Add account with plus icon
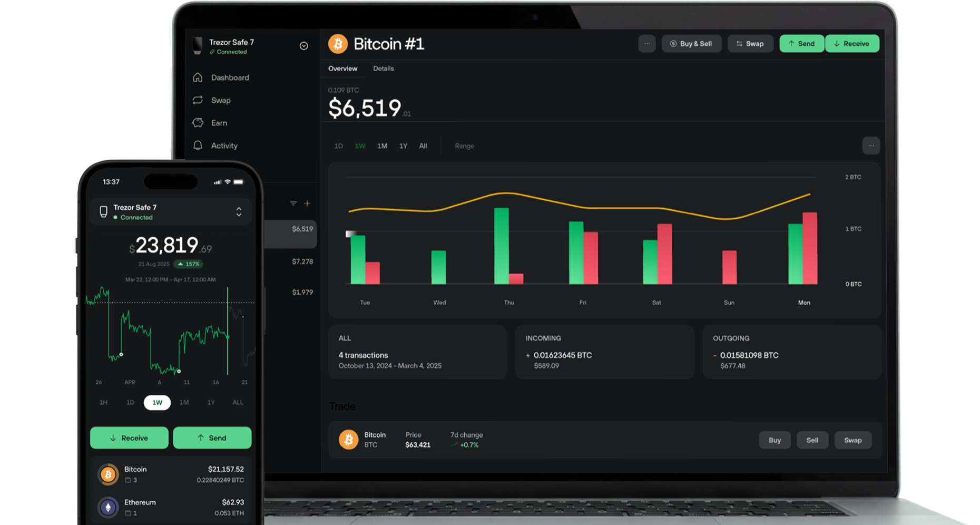Viewport: 980px width, 525px height. [x=307, y=203]
